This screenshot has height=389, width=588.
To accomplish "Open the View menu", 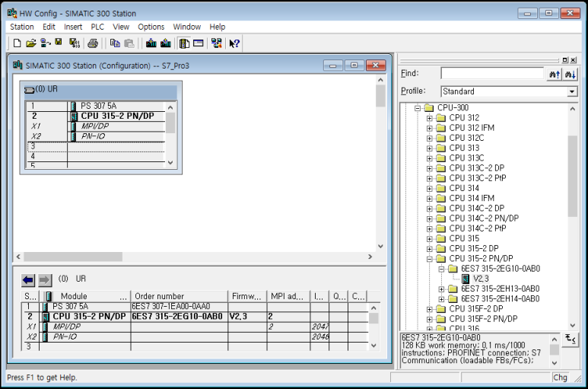I will pyautogui.click(x=121, y=27).
